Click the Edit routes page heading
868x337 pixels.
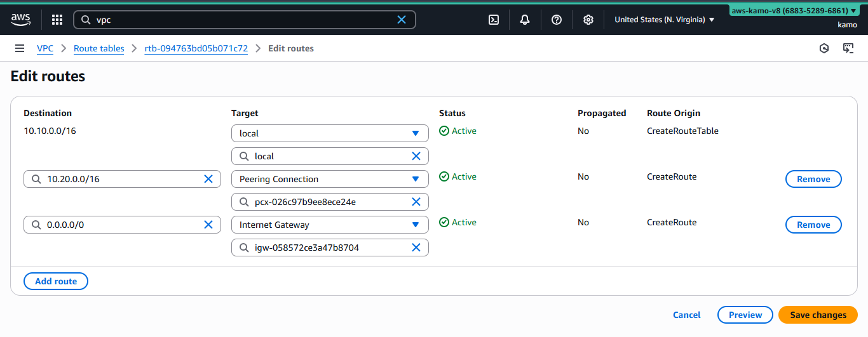point(48,76)
